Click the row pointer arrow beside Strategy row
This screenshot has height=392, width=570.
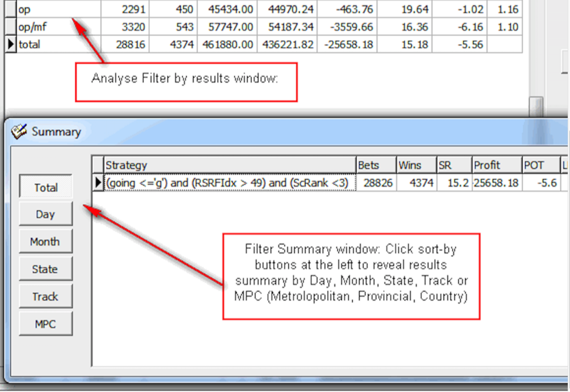98,182
